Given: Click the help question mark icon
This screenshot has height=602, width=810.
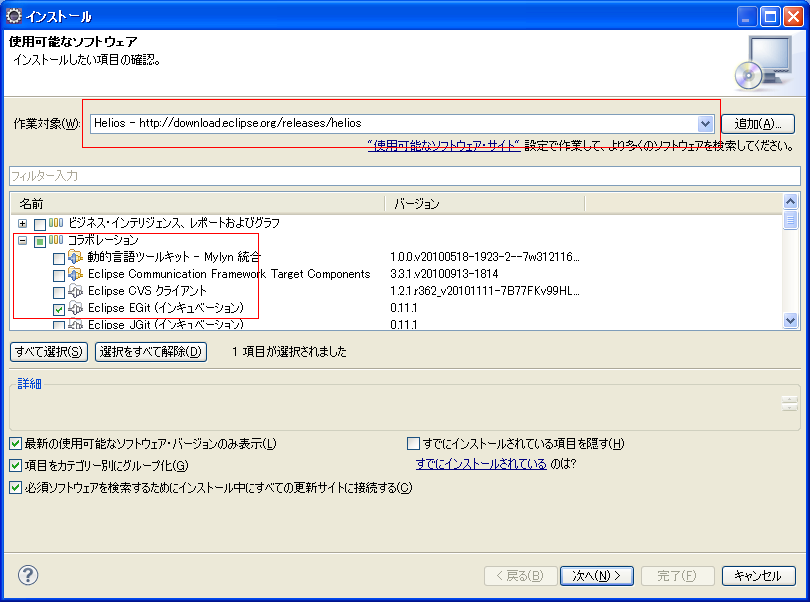Looking at the screenshot, I should click(28, 575).
